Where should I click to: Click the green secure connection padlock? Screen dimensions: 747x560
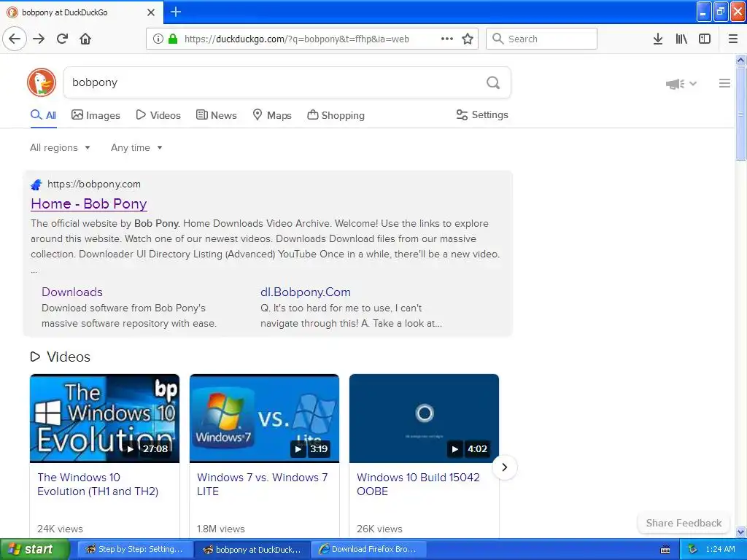pyautogui.click(x=174, y=39)
